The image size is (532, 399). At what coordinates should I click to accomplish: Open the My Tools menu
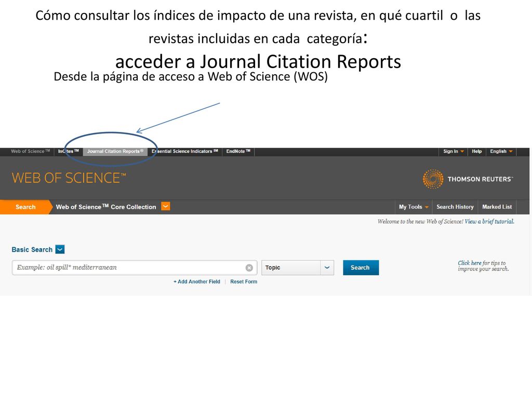point(414,207)
